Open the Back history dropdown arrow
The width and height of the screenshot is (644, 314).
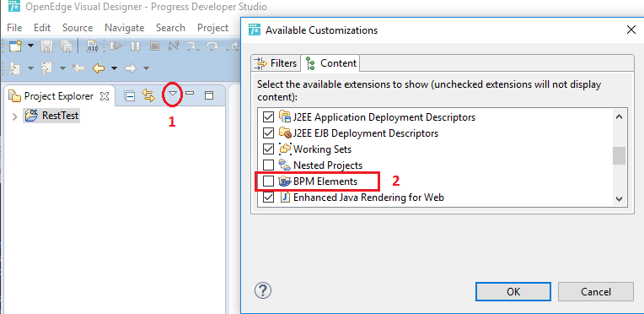pyautogui.click(x=114, y=68)
